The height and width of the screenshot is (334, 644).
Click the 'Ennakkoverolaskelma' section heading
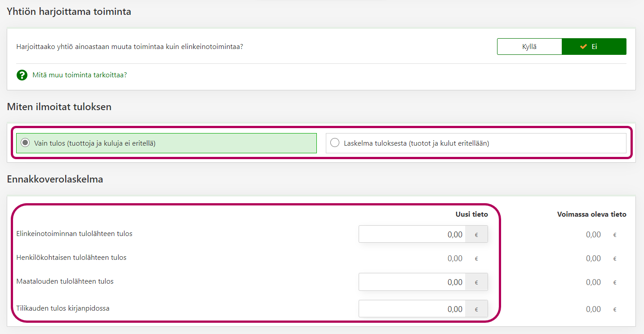click(x=55, y=179)
